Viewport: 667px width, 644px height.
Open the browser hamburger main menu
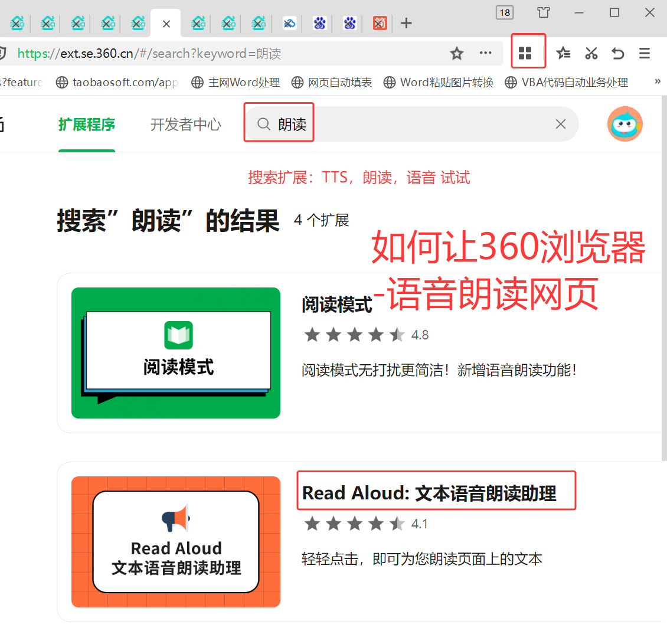pos(645,53)
